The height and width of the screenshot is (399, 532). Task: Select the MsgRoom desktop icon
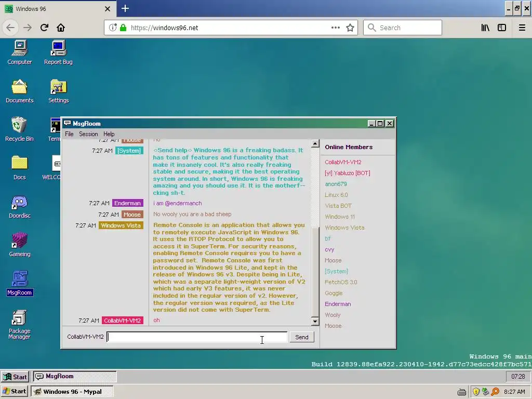tap(20, 283)
